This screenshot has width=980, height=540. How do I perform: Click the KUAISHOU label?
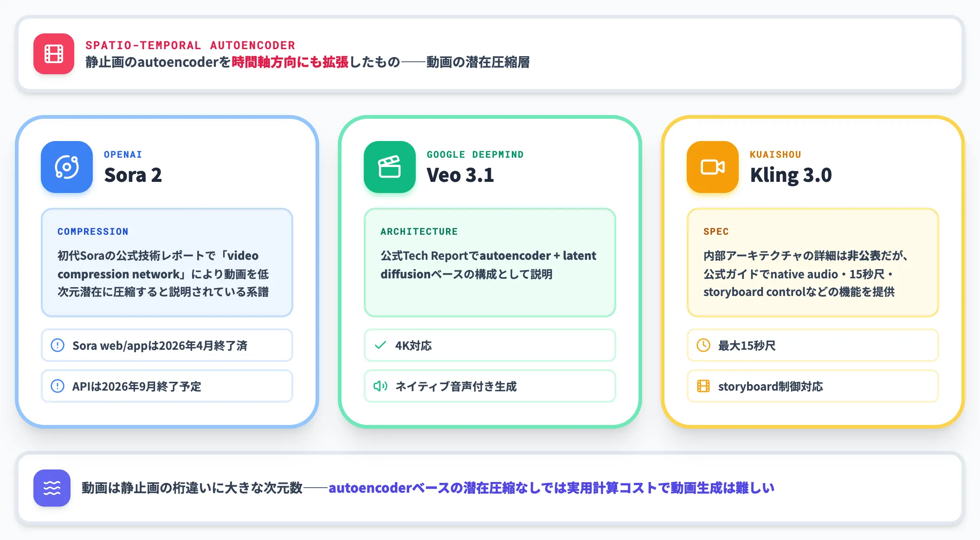(775, 154)
